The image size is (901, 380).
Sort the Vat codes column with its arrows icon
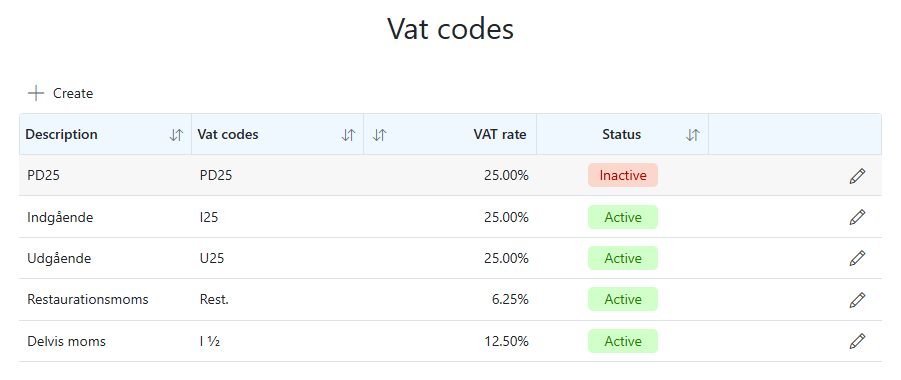pos(348,135)
